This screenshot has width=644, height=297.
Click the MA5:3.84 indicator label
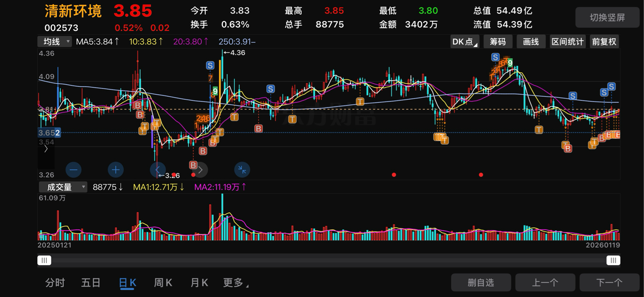(x=97, y=41)
